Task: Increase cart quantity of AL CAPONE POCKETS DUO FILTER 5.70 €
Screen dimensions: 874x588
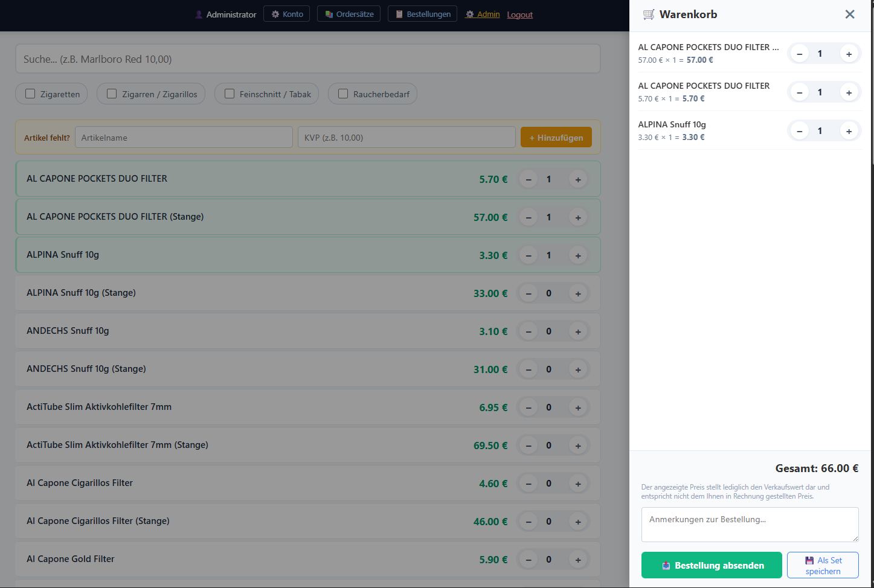Action: tap(849, 92)
